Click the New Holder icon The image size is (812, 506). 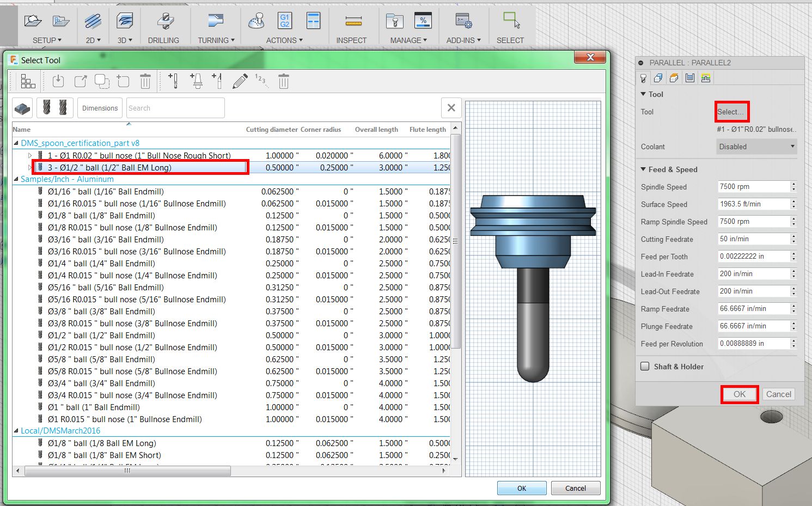click(197, 81)
